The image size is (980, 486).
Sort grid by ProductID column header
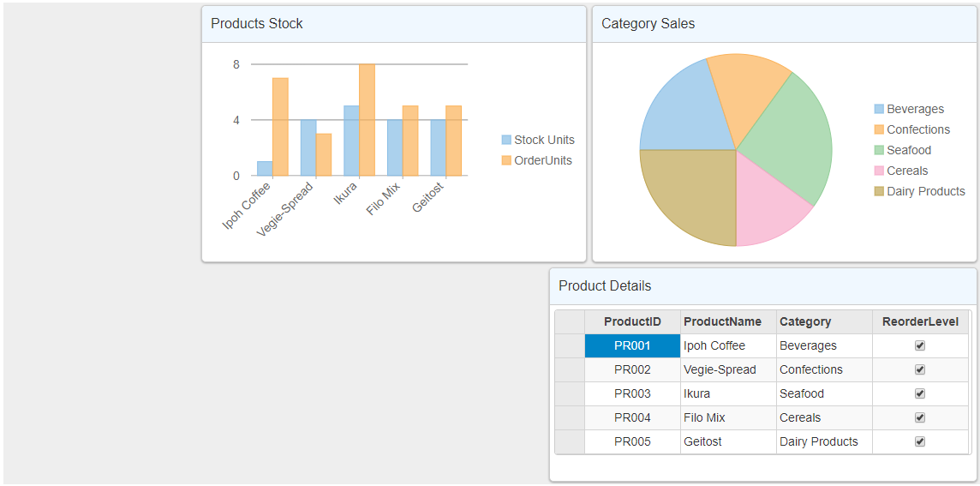(632, 321)
